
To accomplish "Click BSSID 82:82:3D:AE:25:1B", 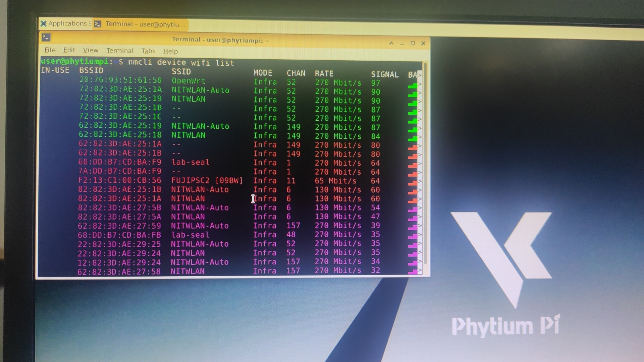I will tap(120, 189).
